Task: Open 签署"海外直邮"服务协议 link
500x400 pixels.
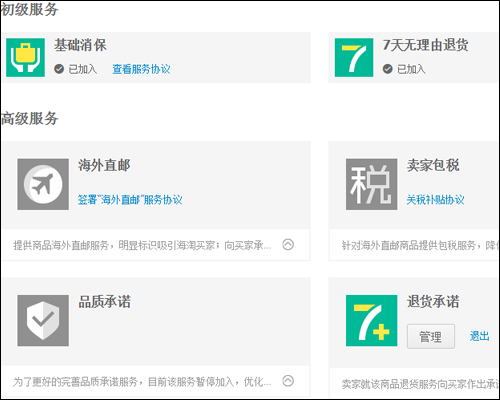Action: click(x=130, y=200)
